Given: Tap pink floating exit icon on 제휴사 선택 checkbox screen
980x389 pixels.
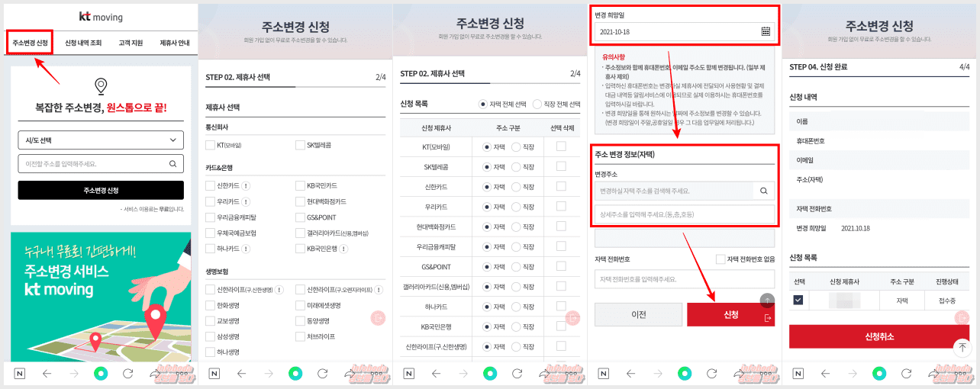Looking at the screenshot, I should 378,318.
